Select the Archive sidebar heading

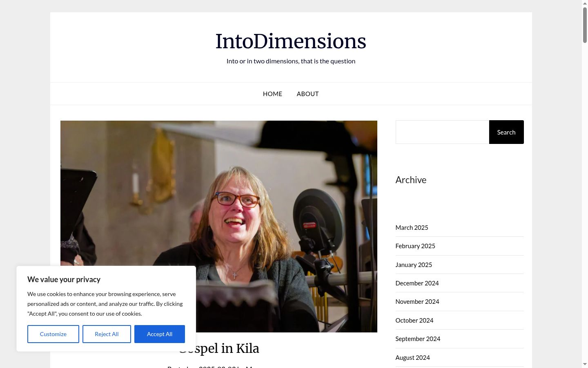[x=411, y=180]
